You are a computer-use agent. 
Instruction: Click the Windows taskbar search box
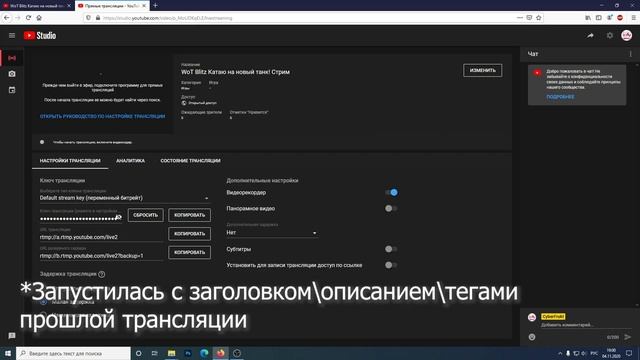[73, 353]
